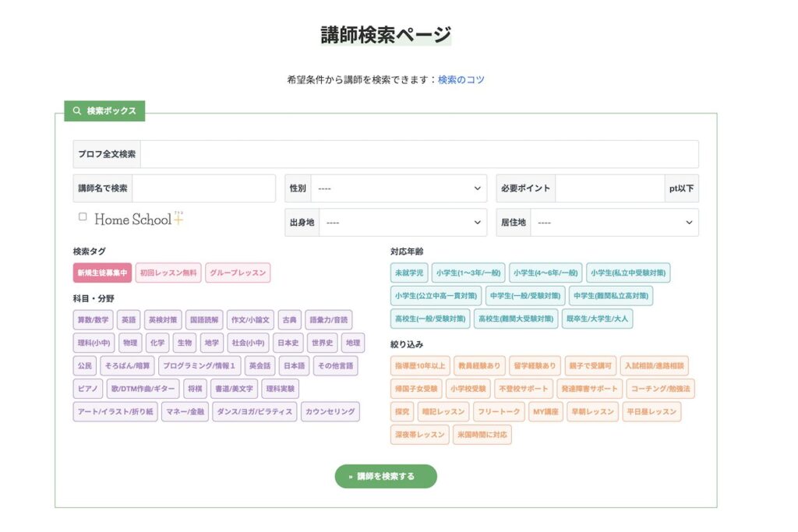Toggle the 初回レッスン無料 tag
The width and height of the screenshot is (798, 532).
(168, 273)
